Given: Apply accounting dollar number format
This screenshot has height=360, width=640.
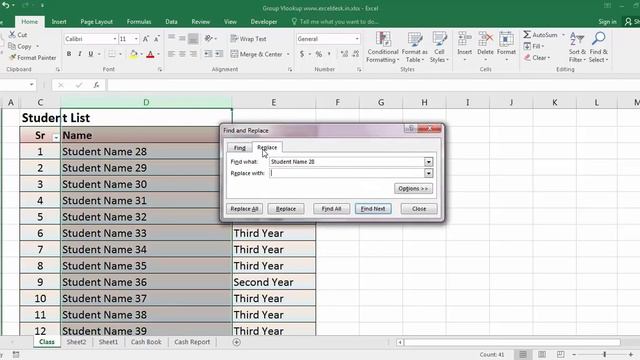Looking at the screenshot, I should tap(302, 54).
